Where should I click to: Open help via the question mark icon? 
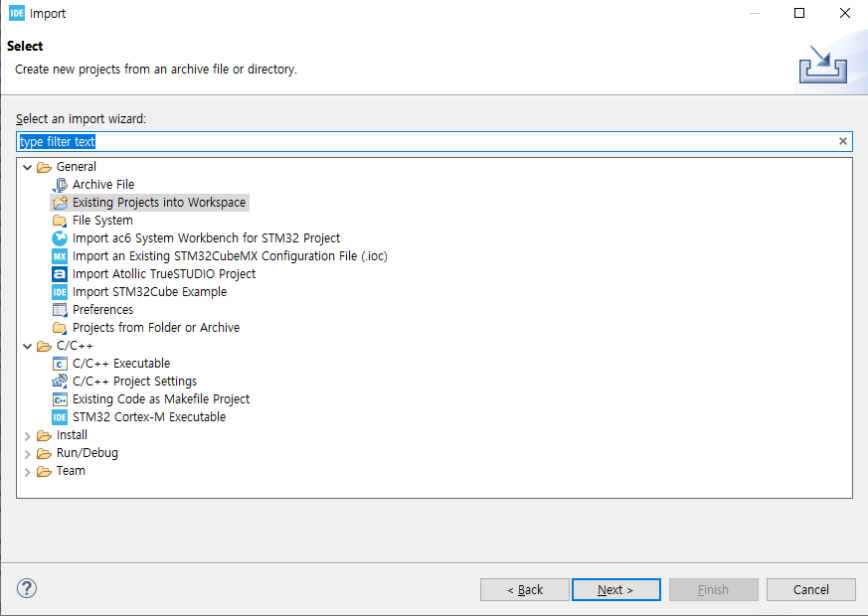[27, 588]
